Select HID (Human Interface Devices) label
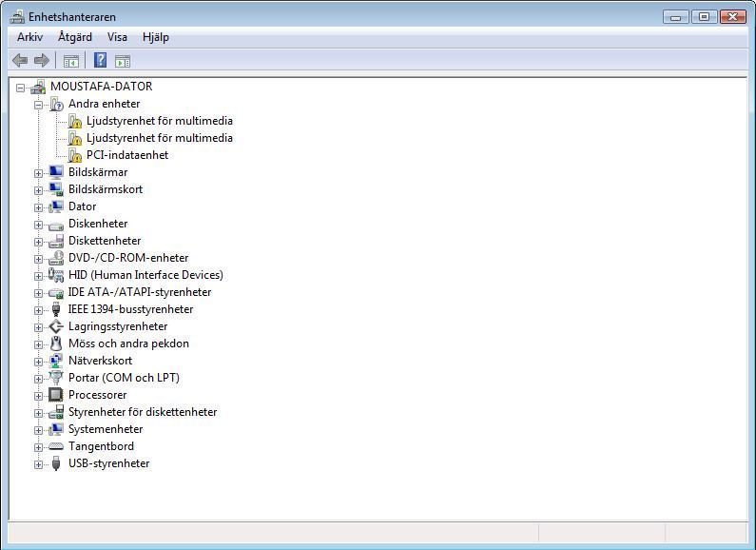The height and width of the screenshot is (550, 756). pos(145,275)
